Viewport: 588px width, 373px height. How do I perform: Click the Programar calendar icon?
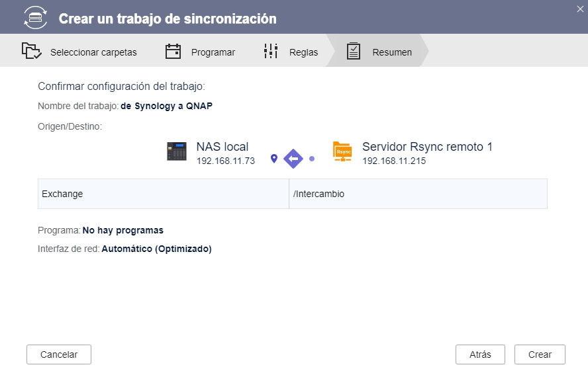point(173,52)
